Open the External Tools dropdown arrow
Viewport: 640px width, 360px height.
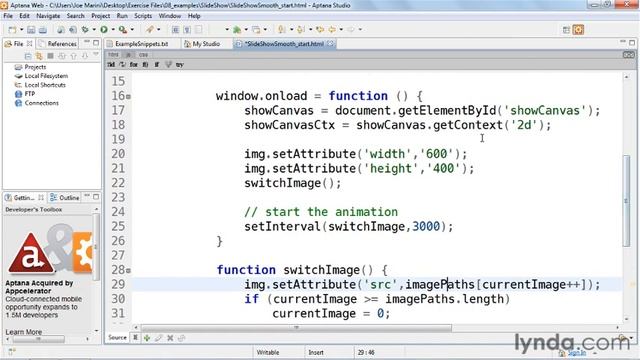132,29
